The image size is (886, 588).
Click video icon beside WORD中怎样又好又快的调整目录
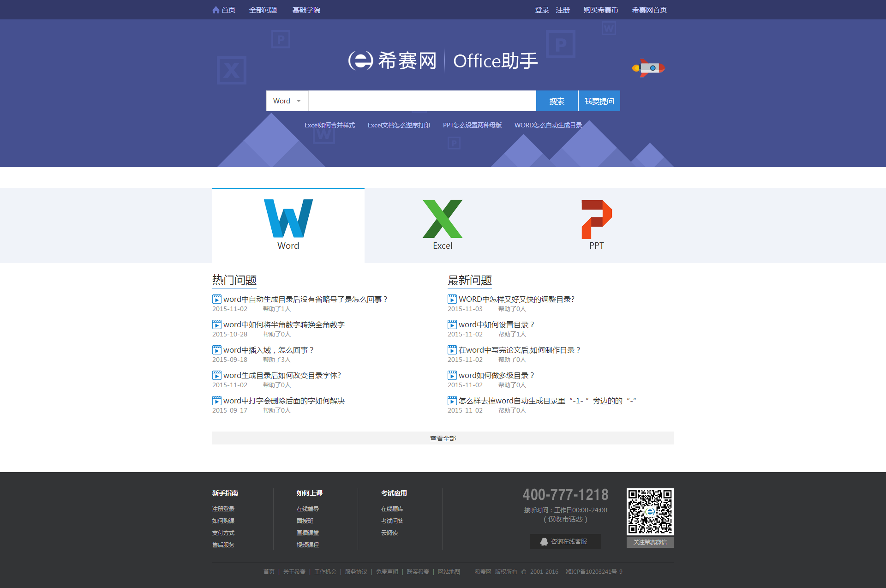452,299
